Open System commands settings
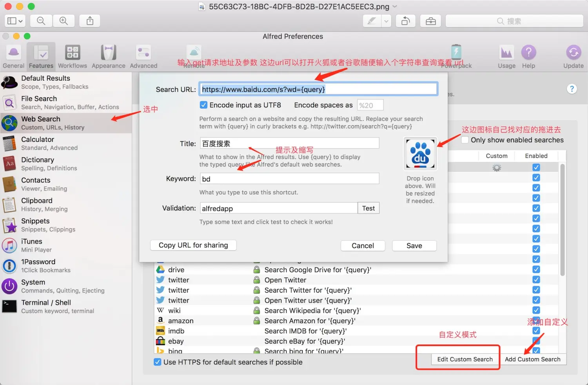588x385 pixels. [x=66, y=286]
